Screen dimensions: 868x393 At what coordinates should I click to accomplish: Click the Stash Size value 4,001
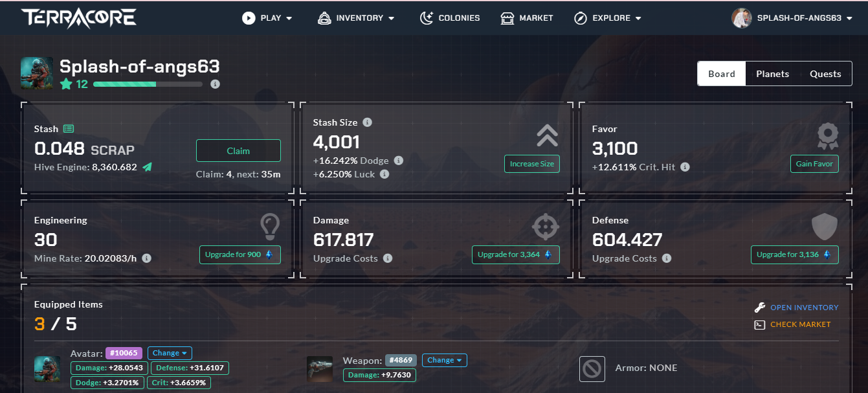pos(337,142)
